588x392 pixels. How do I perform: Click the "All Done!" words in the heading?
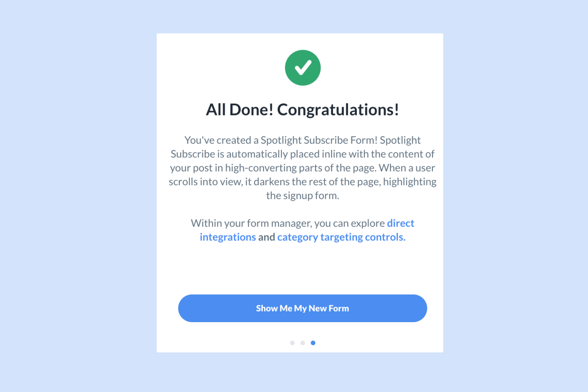[x=240, y=110]
